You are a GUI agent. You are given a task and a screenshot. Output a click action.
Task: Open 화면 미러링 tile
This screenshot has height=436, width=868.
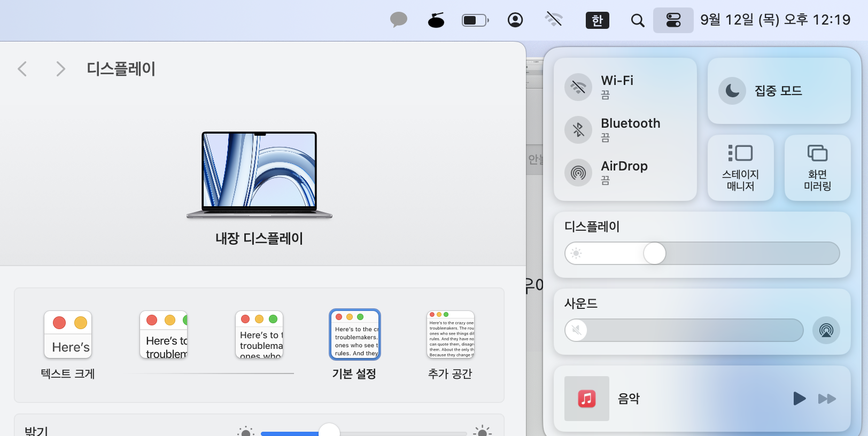tap(818, 168)
